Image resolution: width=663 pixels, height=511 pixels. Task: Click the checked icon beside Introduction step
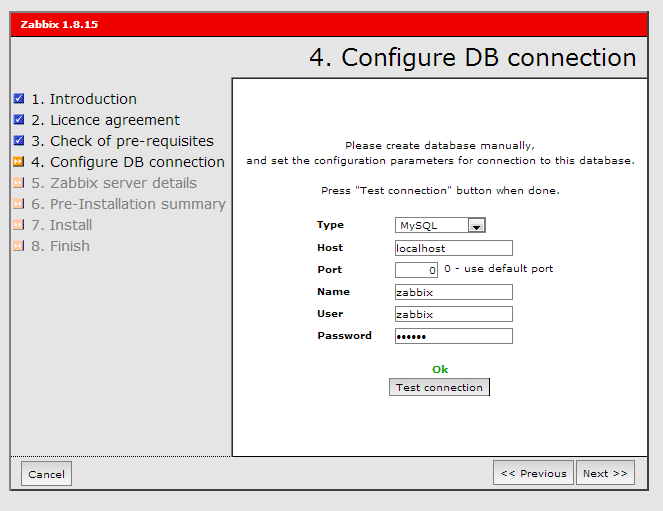(19, 99)
